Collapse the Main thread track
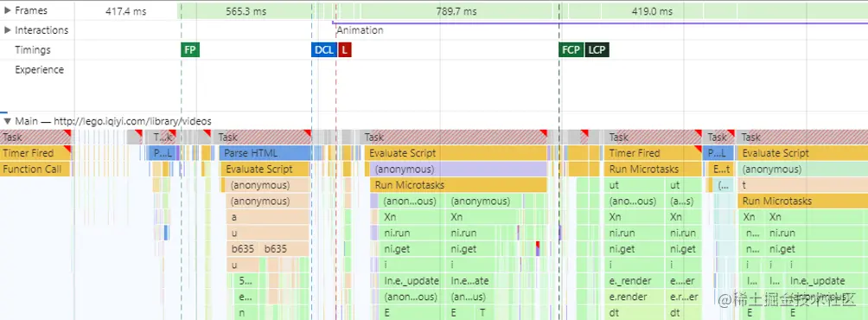The width and height of the screenshot is (868, 320). click(x=8, y=121)
